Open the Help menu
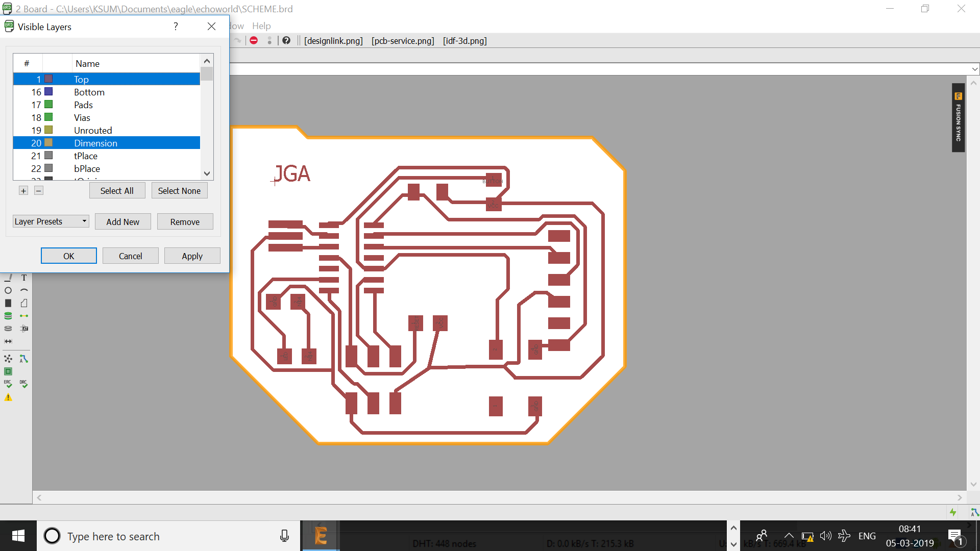Screen dimensions: 980x551 pos(261,26)
